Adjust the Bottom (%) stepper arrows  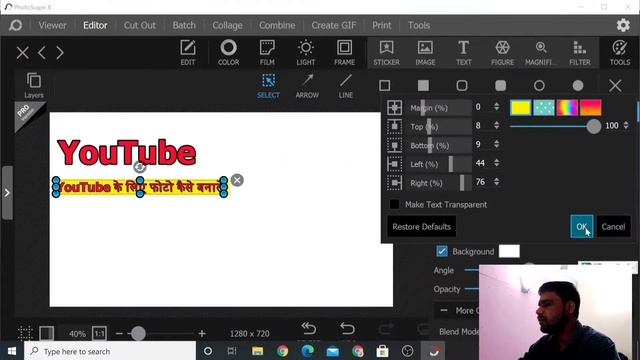pos(496,144)
